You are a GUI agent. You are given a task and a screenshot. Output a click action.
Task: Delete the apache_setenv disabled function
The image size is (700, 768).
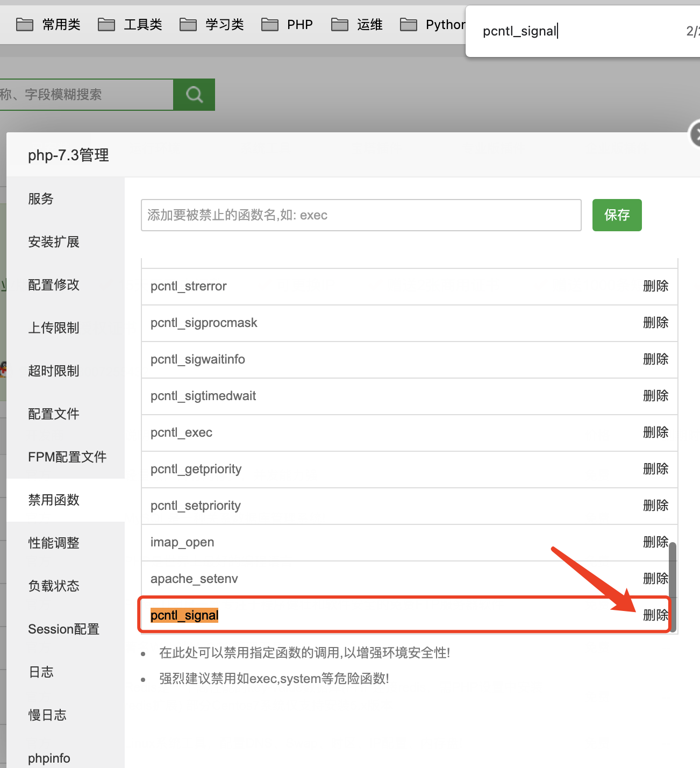tap(656, 579)
